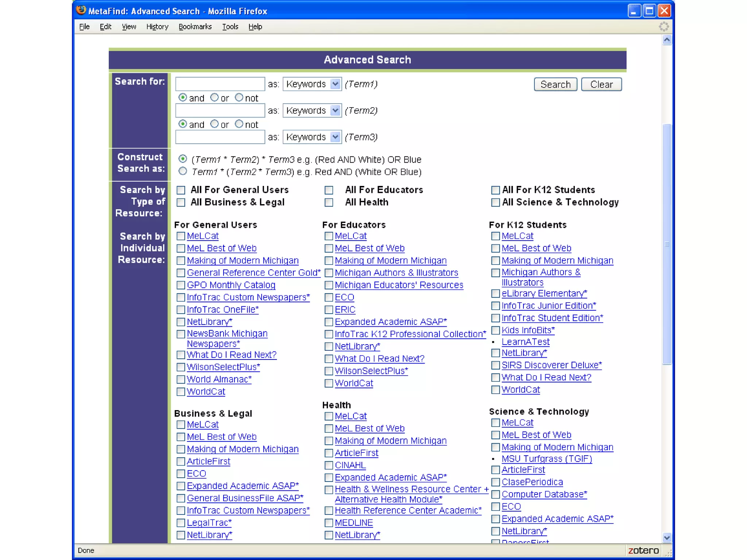Check All For Educators checkbox
This screenshot has height=560, width=747.
click(x=329, y=190)
